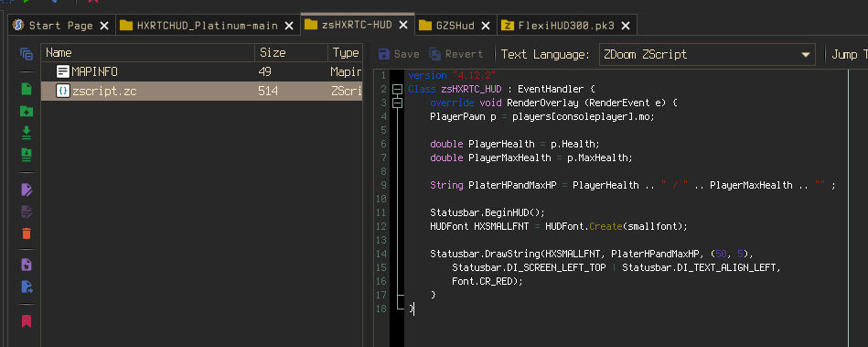Click the Select All entries icon
This screenshot has width=868, height=347.
[26, 54]
